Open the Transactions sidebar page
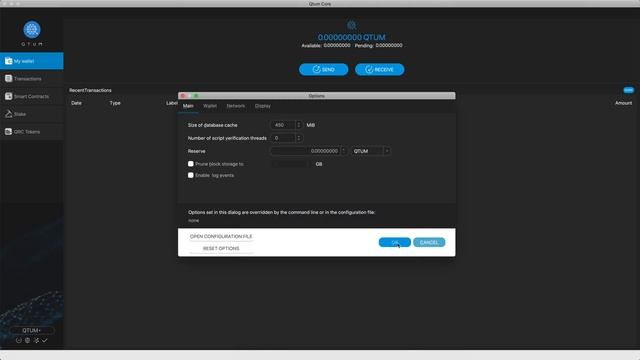This screenshot has width=640, height=360. [32, 78]
